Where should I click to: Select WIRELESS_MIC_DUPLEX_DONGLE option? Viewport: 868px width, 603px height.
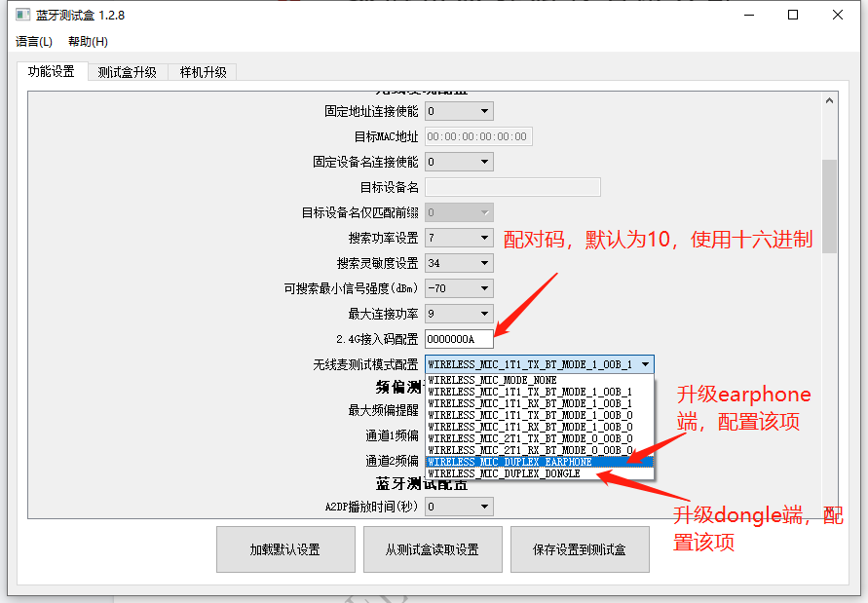click(540, 473)
